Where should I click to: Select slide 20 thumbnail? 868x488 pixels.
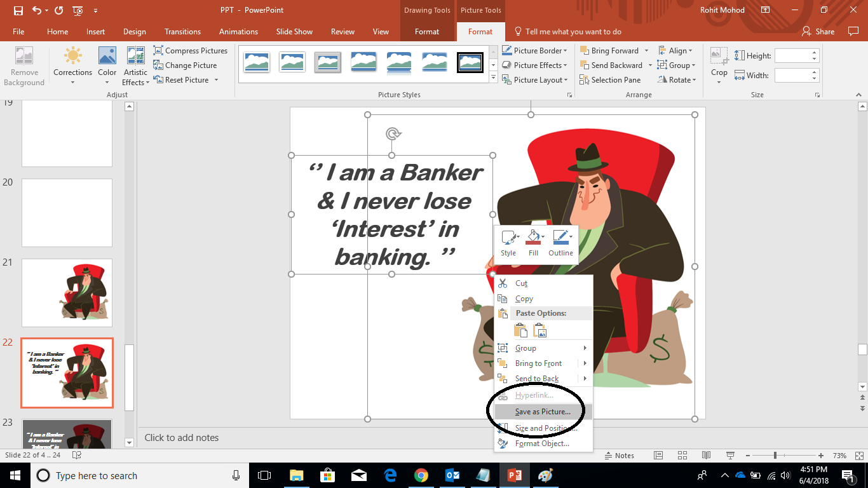coord(67,213)
